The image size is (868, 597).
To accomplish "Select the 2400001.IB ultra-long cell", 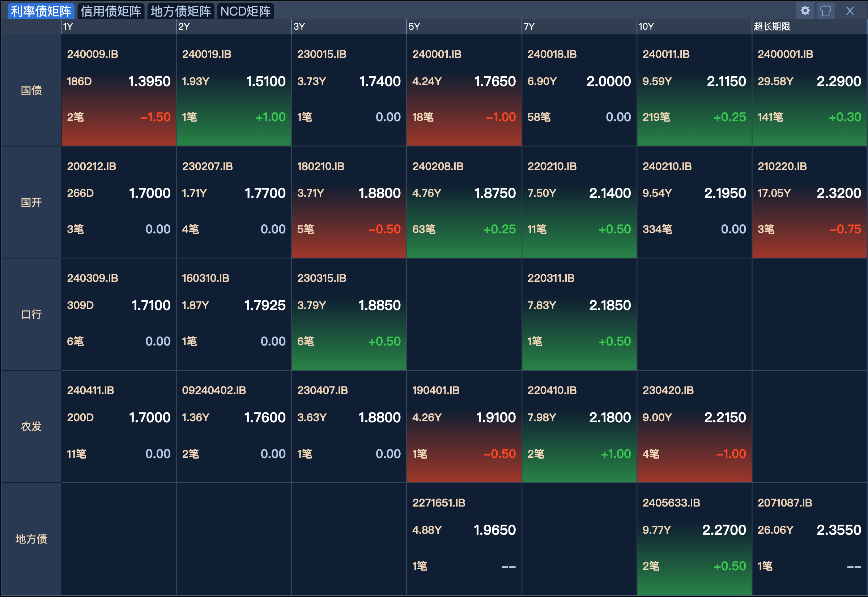I will (809, 90).
